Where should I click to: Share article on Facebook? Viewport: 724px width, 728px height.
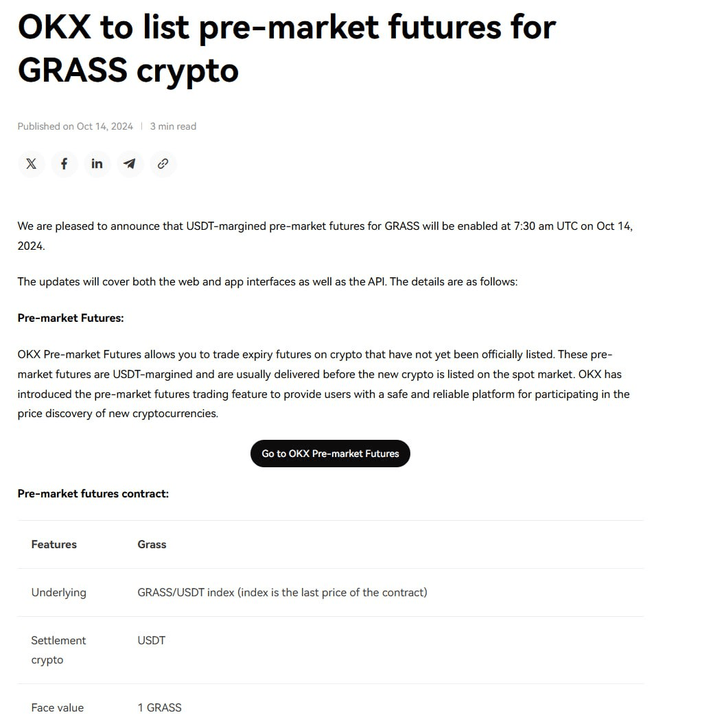(64, 164)
